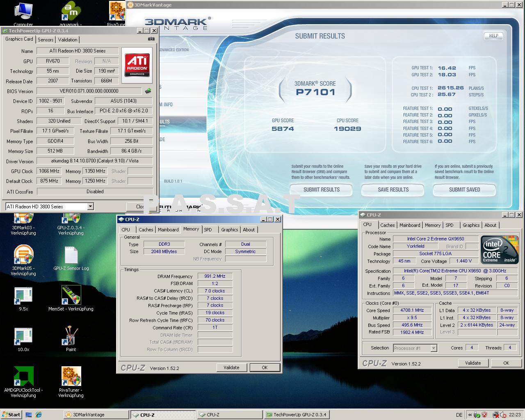Click the Memory Size 2048 MBytes value
The height and width of the screenshot is (420, 525).
pos(164,251)
